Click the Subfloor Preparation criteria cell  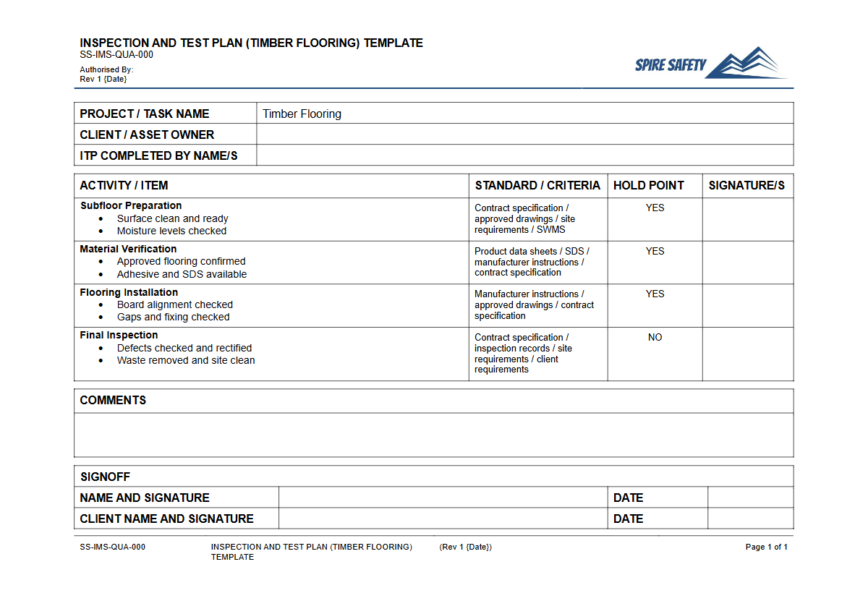(x=538, y=219)
